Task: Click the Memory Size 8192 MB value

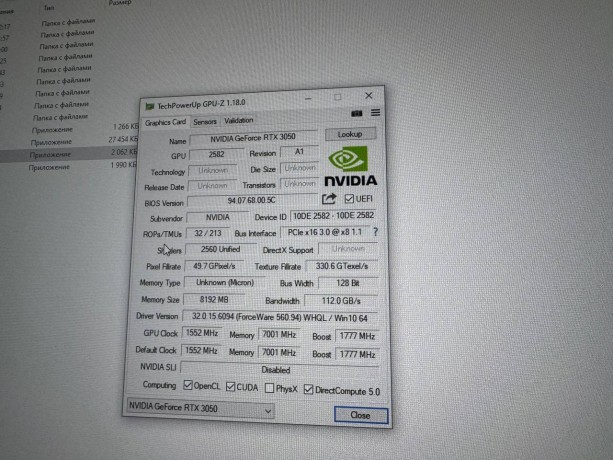Action: pyautogui.click(x=214, y=300)
